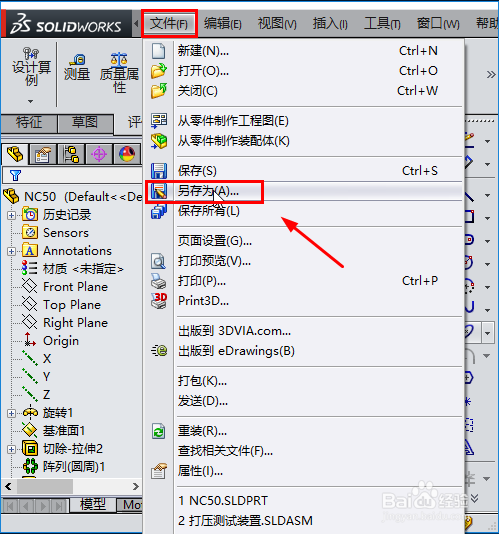499x534 pixels.
Task: Open the ConfigurationManager tab
Action: [x=71, y=154]
